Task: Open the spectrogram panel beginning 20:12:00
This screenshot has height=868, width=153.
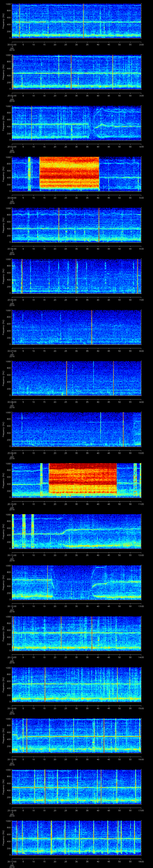Action: click(77, 583)
